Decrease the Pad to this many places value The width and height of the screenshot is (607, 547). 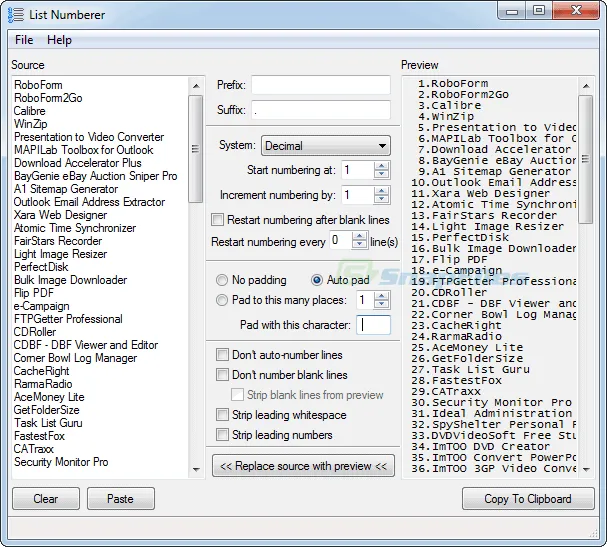coord(382,304)
